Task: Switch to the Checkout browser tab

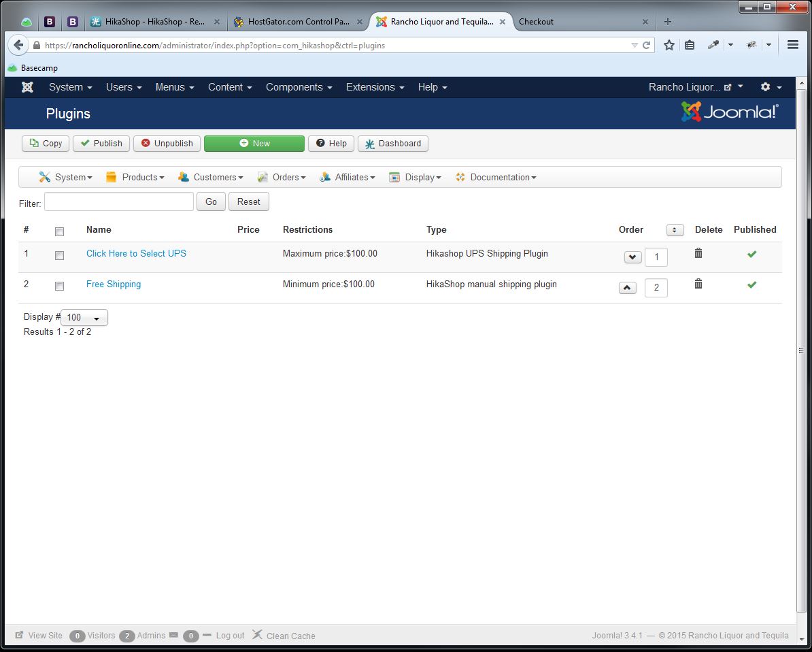Action: click(583, 22)
